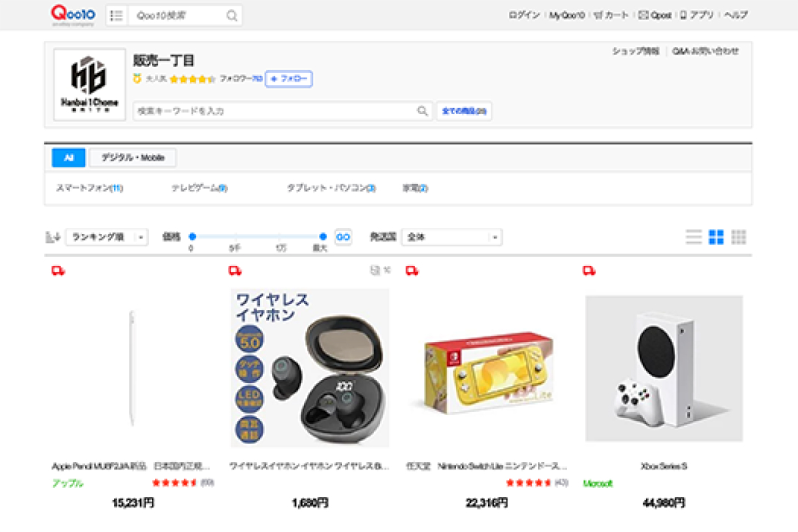The height and width of the screenshot is (532, 798).
Task: Click delivery truck icon above Nintendo Switch Lite
Action: pos(412,270)
